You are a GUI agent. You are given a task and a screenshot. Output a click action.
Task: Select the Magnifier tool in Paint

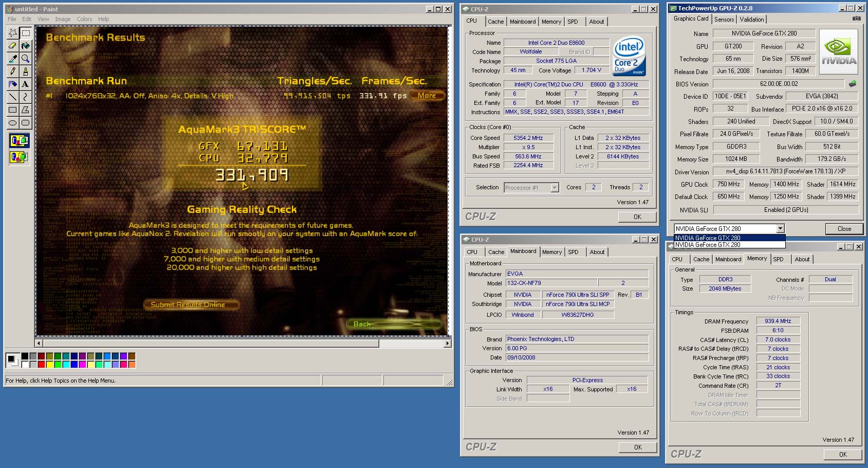pos(25,59)
